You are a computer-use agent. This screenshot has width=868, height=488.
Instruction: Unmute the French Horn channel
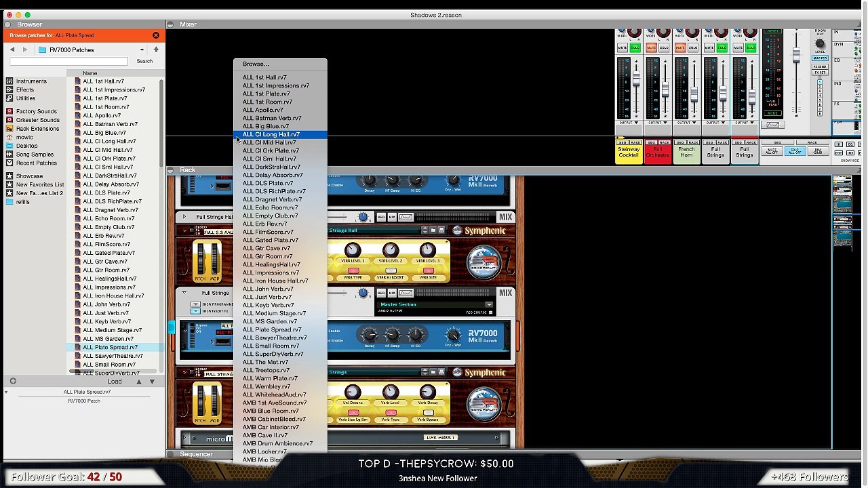point(680,47)
